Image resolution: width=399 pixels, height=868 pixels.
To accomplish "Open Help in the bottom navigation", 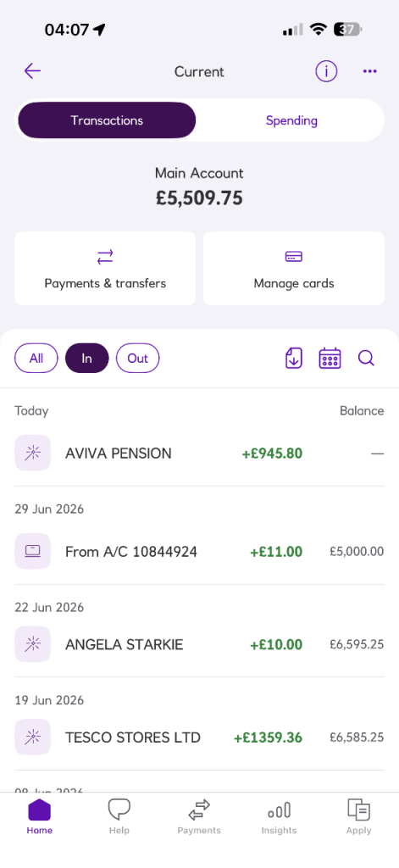I will [x=119, y=816].
